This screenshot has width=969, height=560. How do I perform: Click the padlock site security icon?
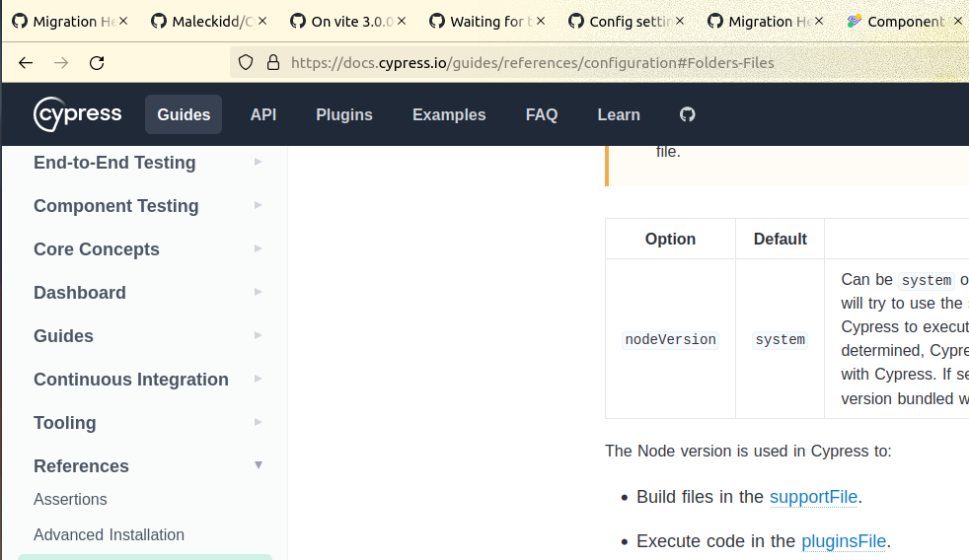tap(273, 62)
